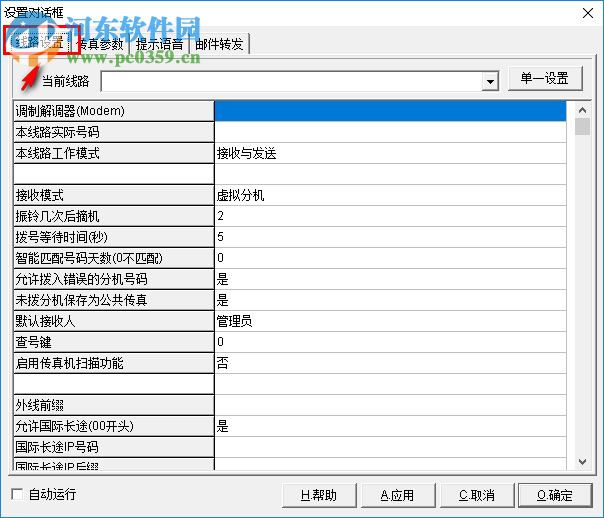
Task: Click the 振铃几次后摘机 value 2
Action: click(390, 216)
